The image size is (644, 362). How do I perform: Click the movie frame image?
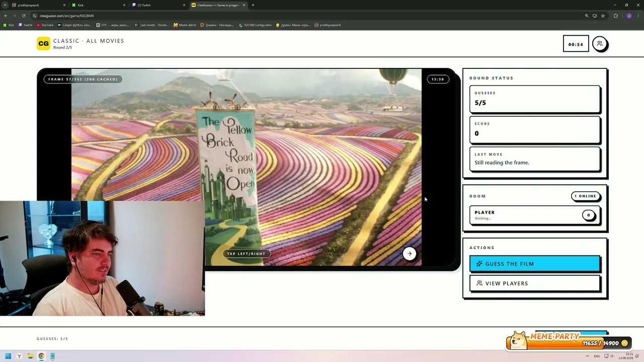[246, 167]
